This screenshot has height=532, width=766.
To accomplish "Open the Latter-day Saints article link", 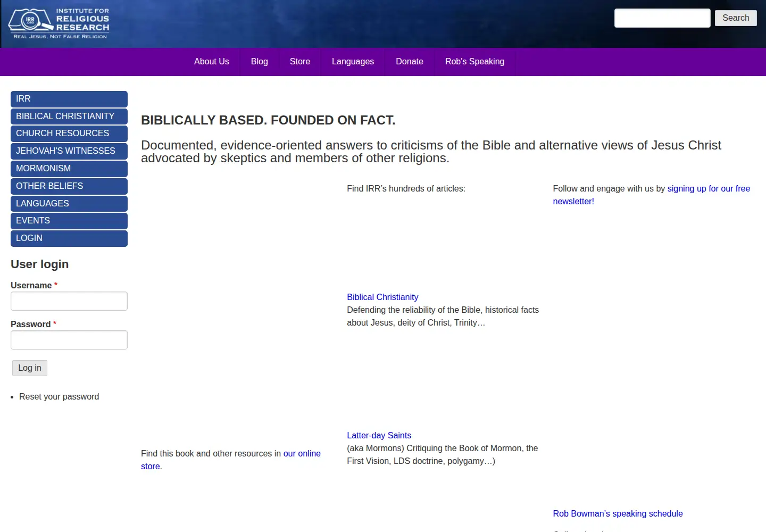I will (x=379, y=436).
